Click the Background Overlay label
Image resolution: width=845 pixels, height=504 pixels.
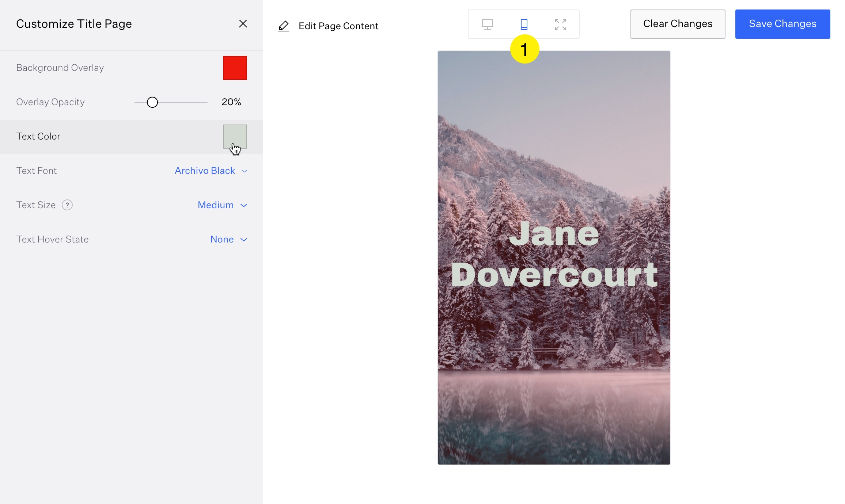coord(60,68)
